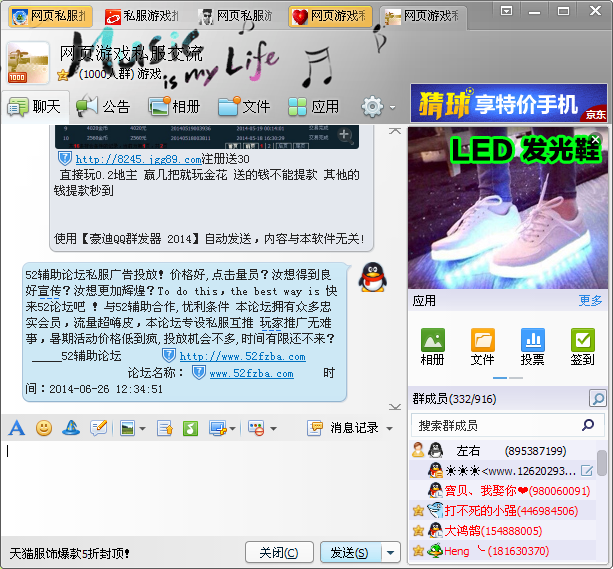The image size is (613, 569).
Task: Select member 大鸿鹄 (154888005)
Action: 503,531
